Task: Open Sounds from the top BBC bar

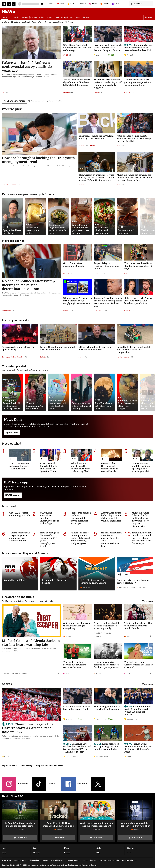Action: tap(105, 4)
